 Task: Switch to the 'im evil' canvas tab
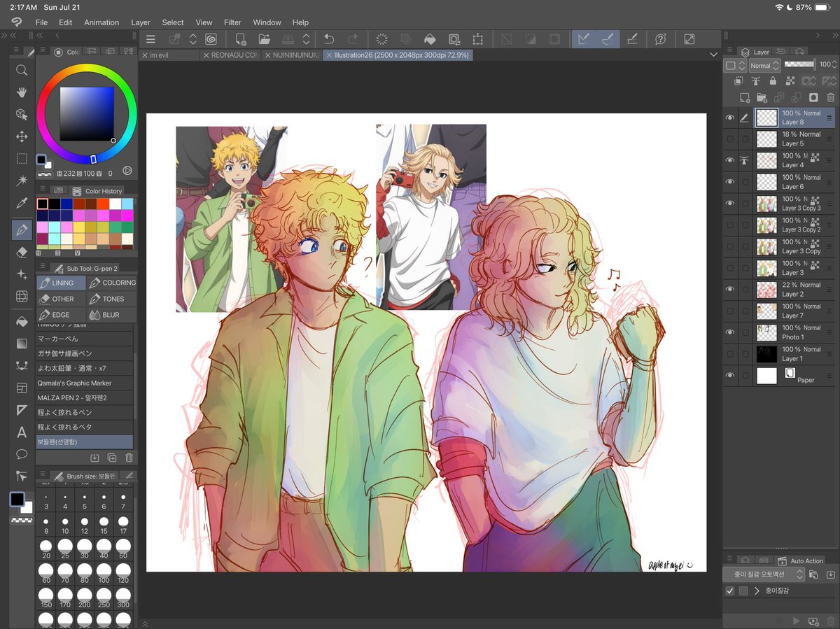(x=170, y=55)
